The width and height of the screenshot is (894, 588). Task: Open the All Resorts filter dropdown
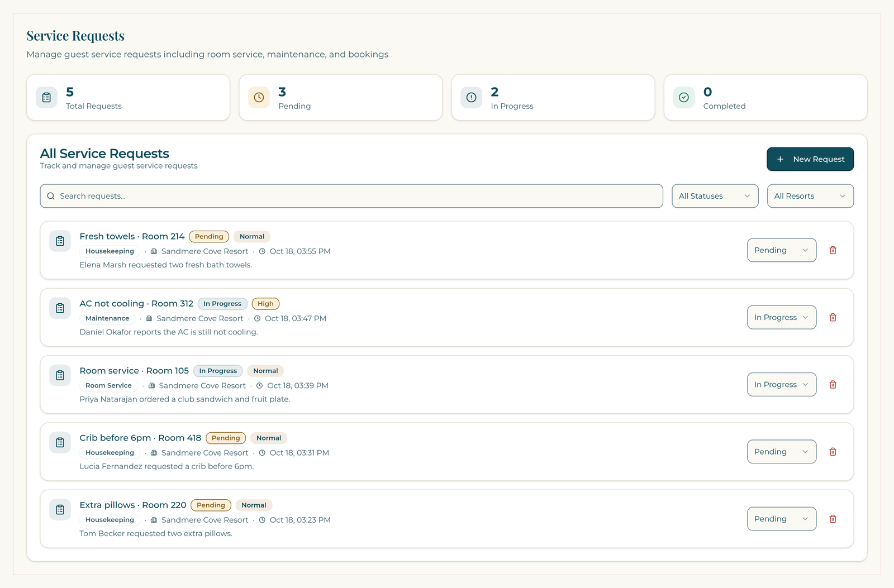pyautogui.click(x=810, y=196)
